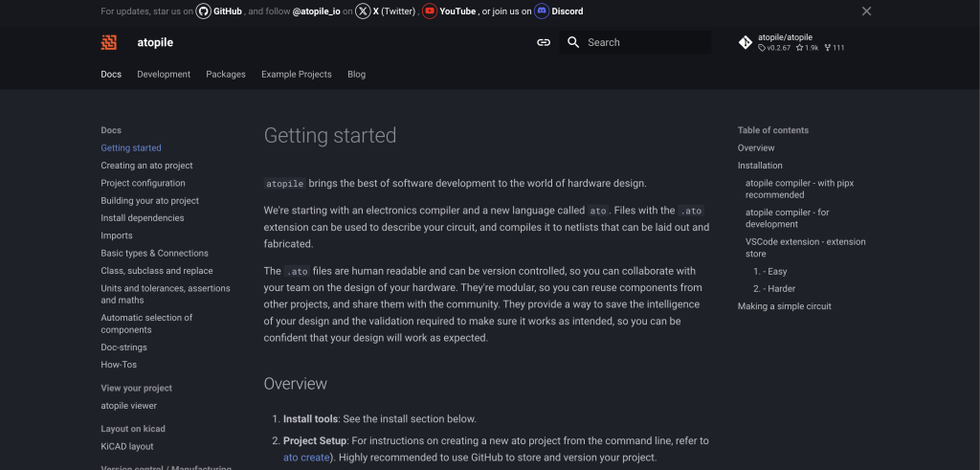Jump to Installation in the table of contents
980x470 pixels.
point(760,166)
